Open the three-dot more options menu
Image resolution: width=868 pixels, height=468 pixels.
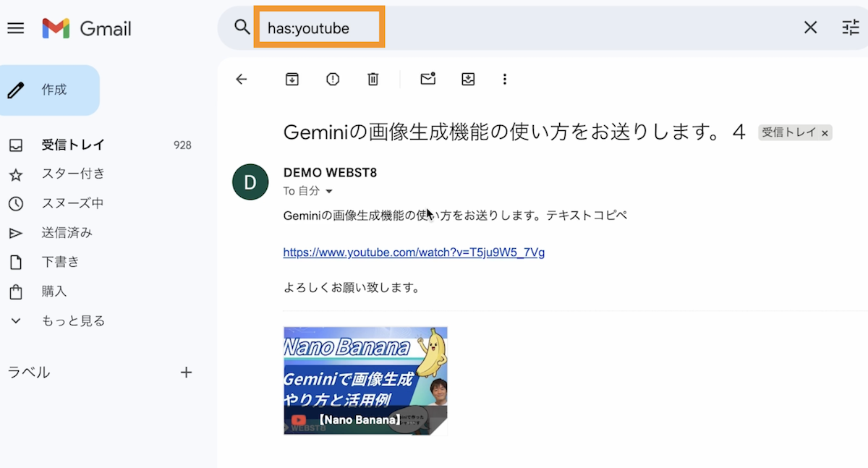[505, 80]
